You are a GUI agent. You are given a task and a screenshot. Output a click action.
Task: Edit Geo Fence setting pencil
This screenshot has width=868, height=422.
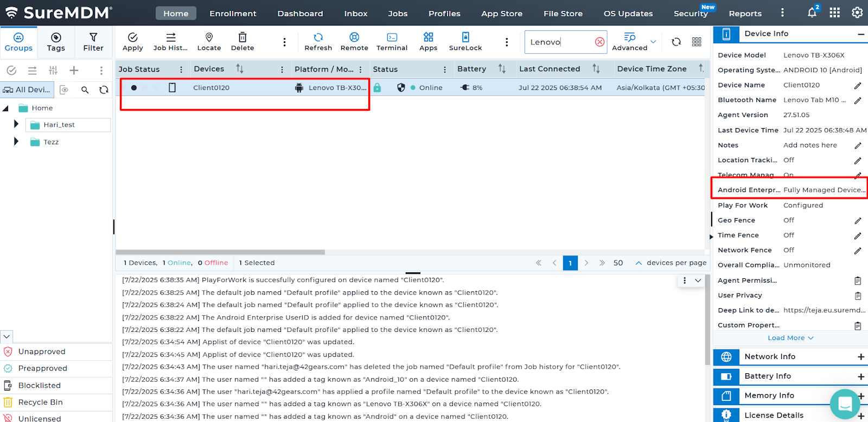[858, 221]
